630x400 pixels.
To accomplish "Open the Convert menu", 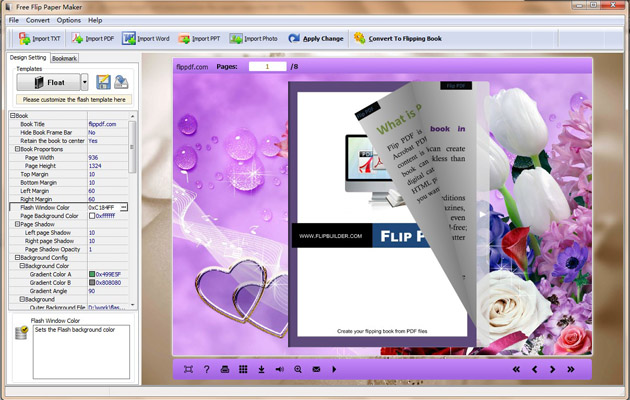I will (37, 20).
